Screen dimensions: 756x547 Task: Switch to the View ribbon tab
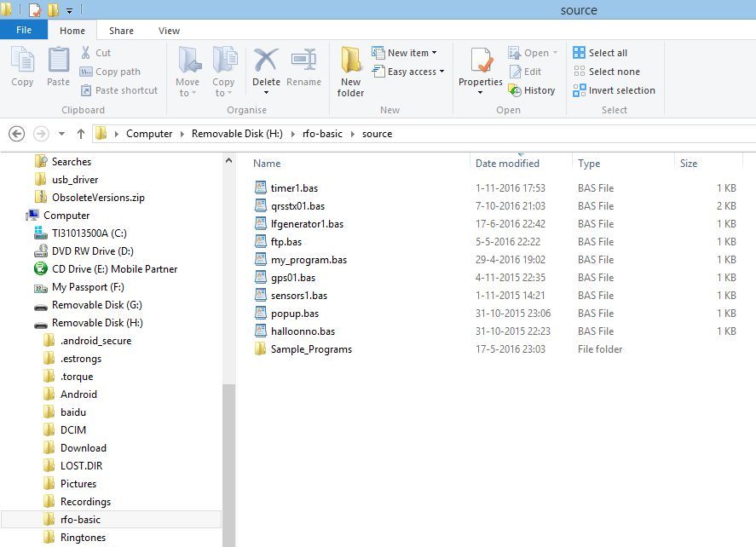169,31
